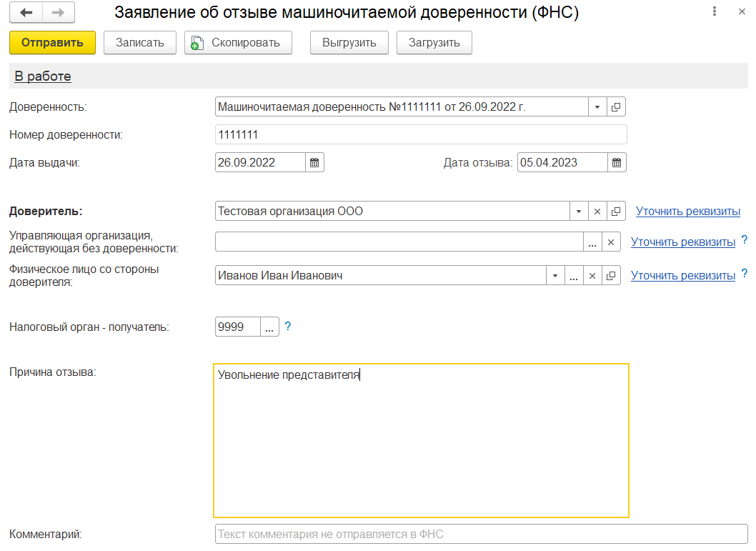The image size is (756, 551).
Task: Expand the Доверенность dropdown list
Action: [597, 107]
